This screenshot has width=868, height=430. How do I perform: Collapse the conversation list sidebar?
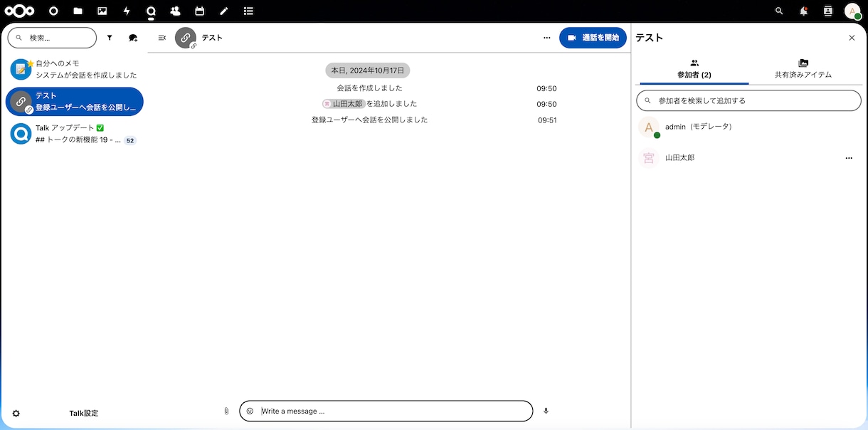(x=162, y=38)
